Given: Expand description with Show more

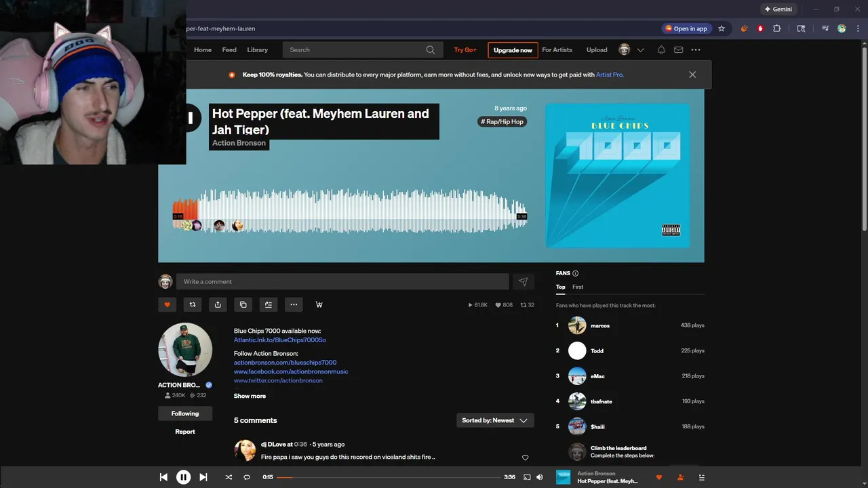Looking at the screenshot, I should tap(250, 396).
